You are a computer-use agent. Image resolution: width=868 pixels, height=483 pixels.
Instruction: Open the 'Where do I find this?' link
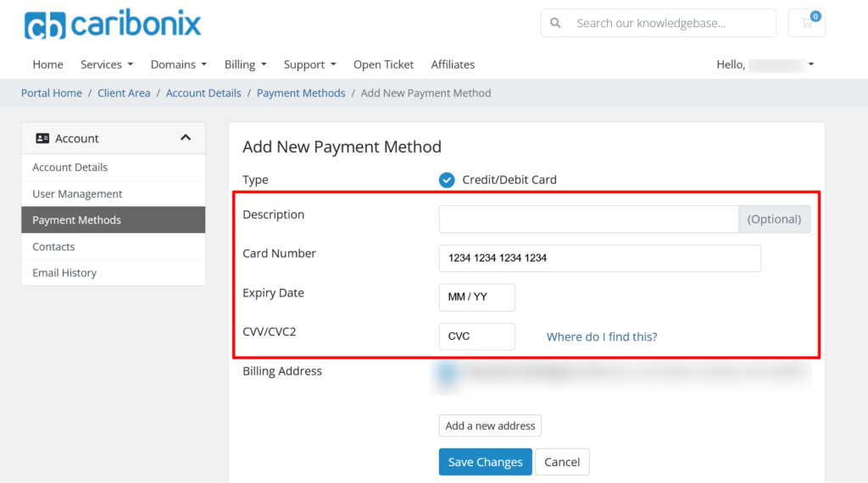tap(602, 336)
